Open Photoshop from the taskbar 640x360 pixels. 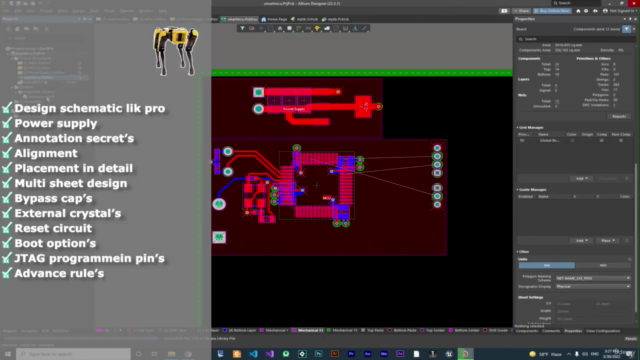[318, 354]
